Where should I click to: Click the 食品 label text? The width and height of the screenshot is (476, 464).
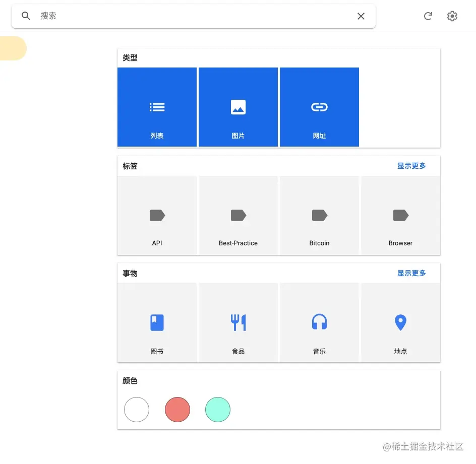click(238, 351)
